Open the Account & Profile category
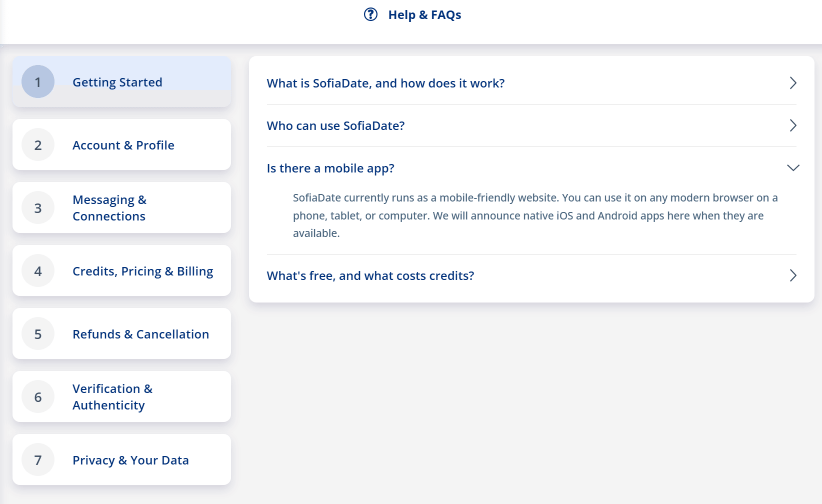822x504 pixels. coord(121,144)
